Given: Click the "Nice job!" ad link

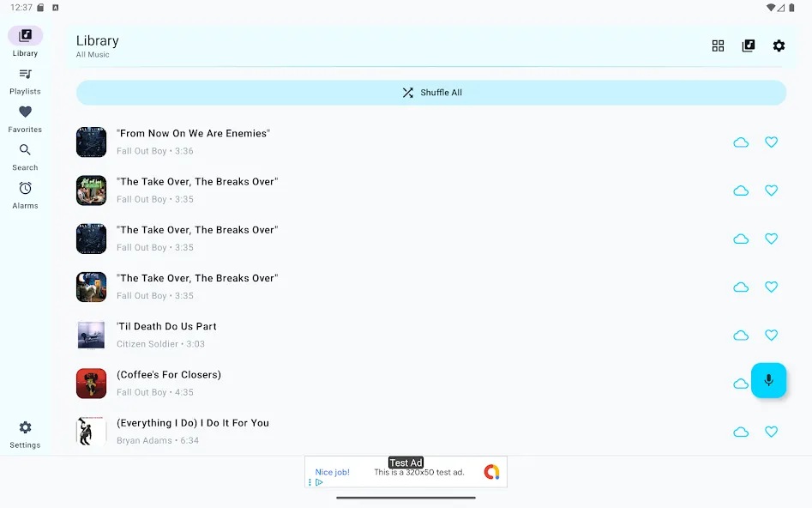Looking at the screenshot, I should 333,472.
